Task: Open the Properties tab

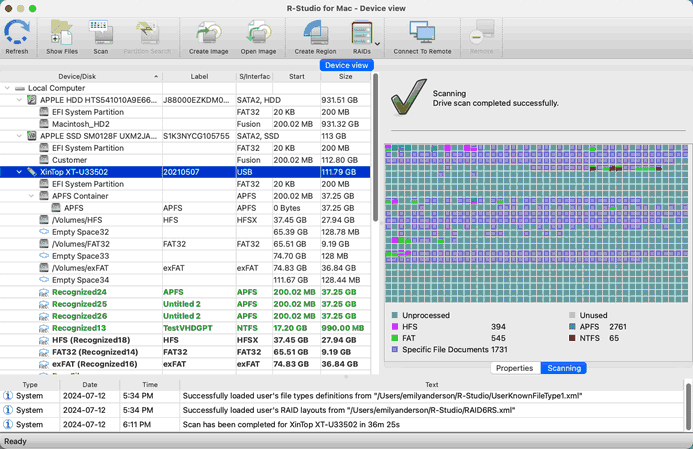Action: tap(515, 368)
